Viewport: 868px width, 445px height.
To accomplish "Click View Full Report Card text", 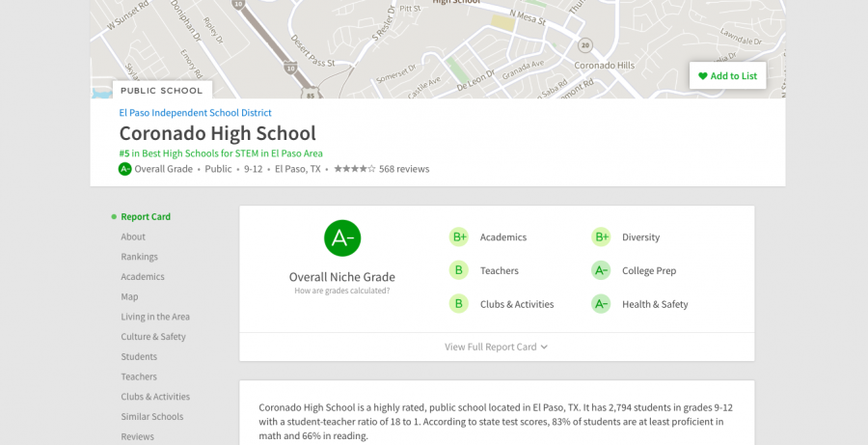I will click(491, 347).
